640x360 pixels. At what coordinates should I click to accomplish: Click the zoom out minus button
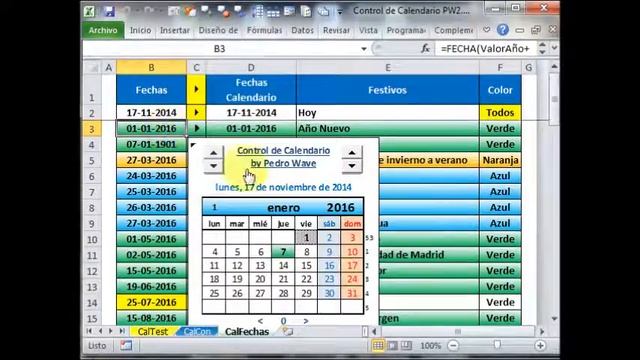point(453,346)
